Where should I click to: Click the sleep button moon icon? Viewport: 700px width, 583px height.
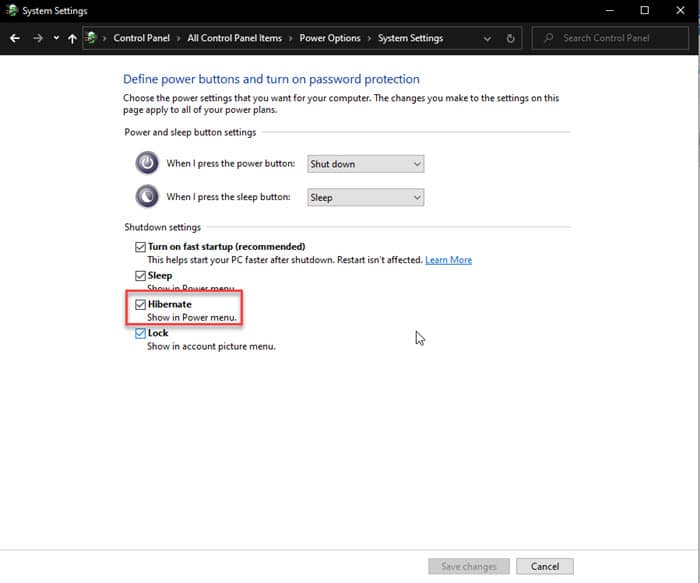(147, 196)
